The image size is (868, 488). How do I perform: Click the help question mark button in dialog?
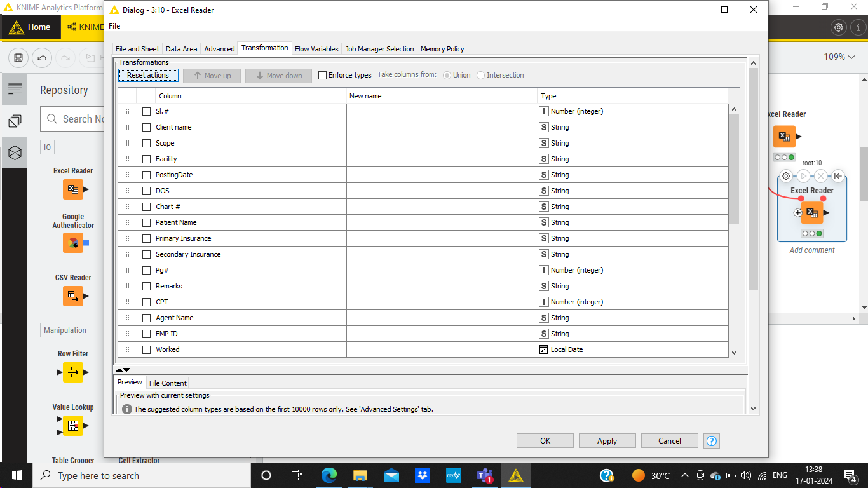point(712,441)
